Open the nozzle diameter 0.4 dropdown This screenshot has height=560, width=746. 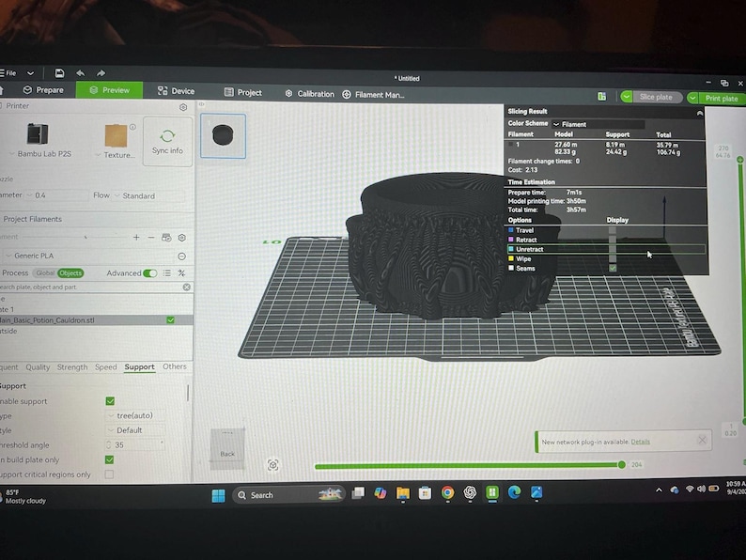[x=55, y=195]
